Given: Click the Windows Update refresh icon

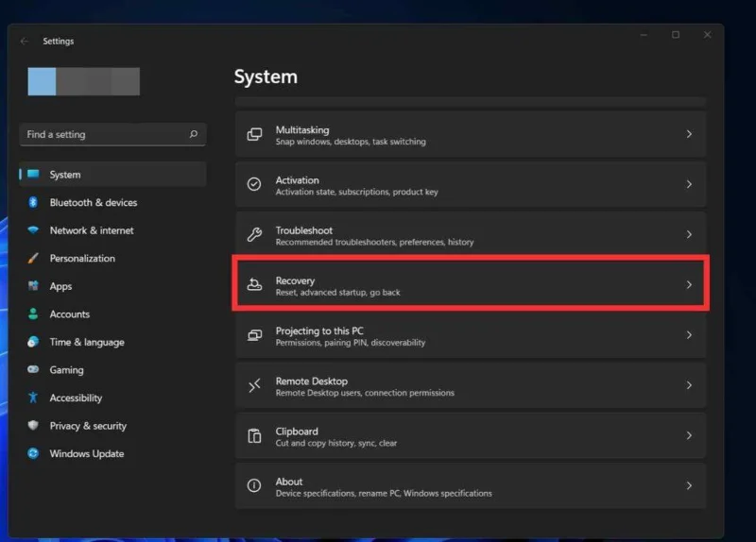Looking at the screenshot, I should click(x=33, y=453).
